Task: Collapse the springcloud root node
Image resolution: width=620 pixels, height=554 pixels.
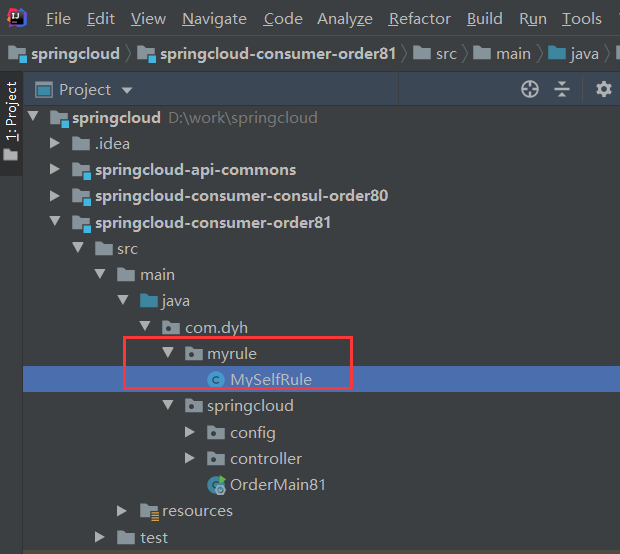Action: (33, 116)
